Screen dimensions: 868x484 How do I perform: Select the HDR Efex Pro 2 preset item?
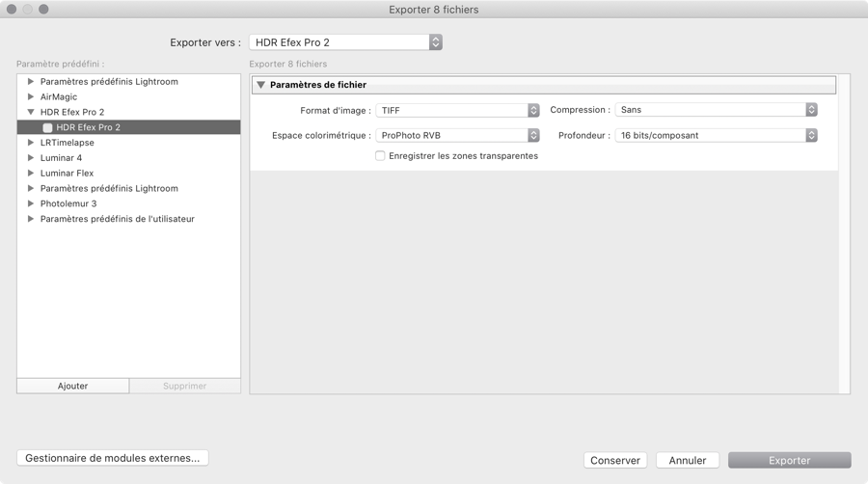(x=128, y=127)
